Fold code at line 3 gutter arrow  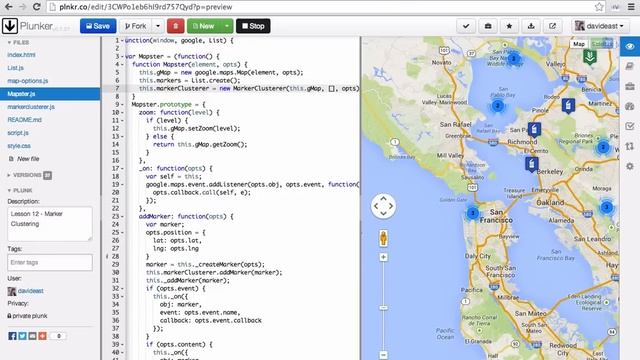tap(122, 56)
